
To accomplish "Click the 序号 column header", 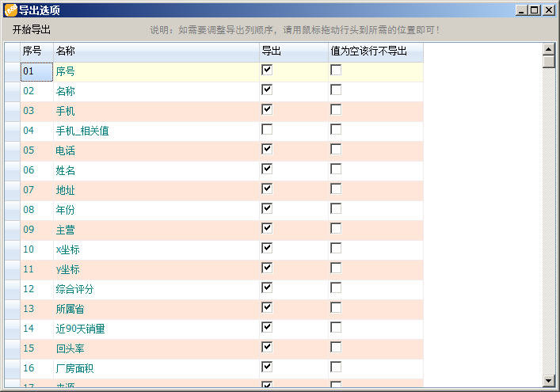I will (36, 51).
